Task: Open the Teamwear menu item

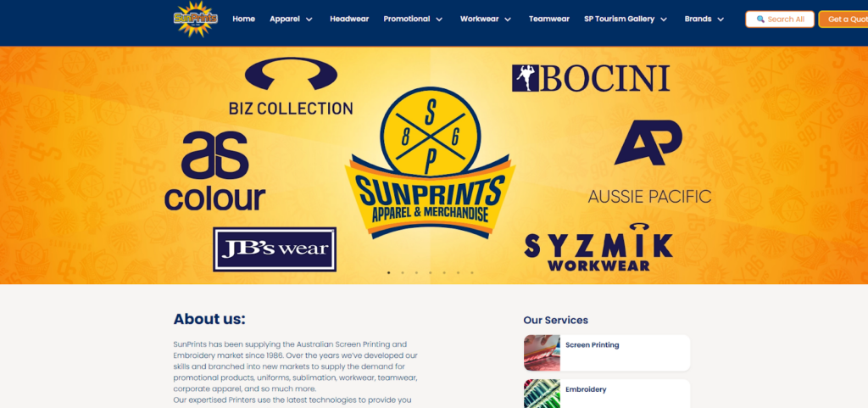Action: pyautogui.click(x=549, y=19)
